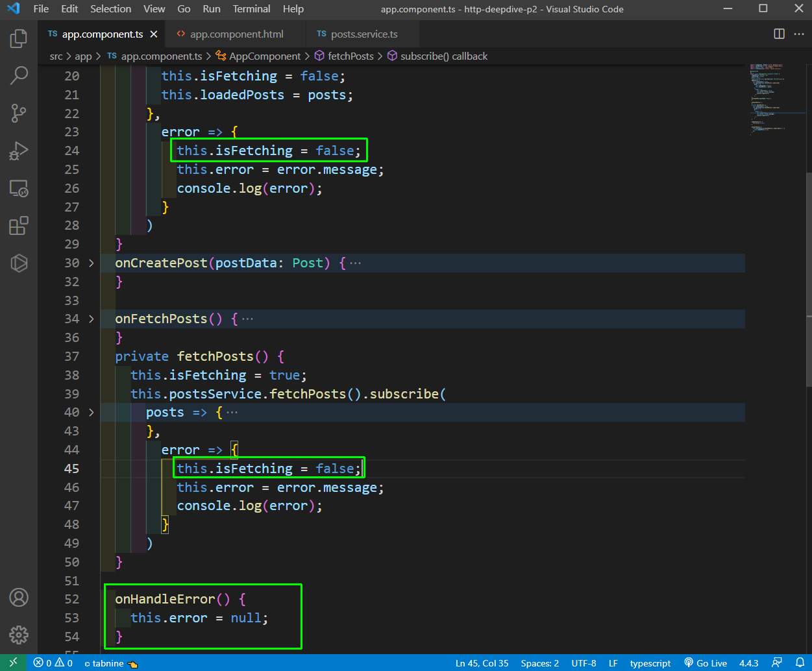This screenshot has width=812, height=671.
Task: Open the feedback icon in status bar
Action: [x=776, y=663]
